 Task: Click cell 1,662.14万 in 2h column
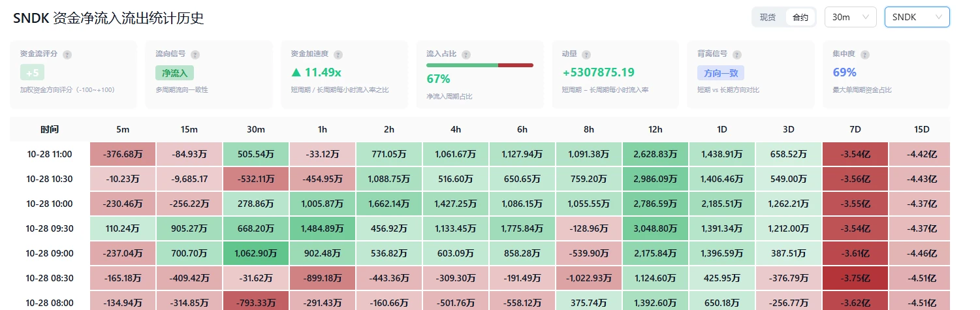[389, 204]
